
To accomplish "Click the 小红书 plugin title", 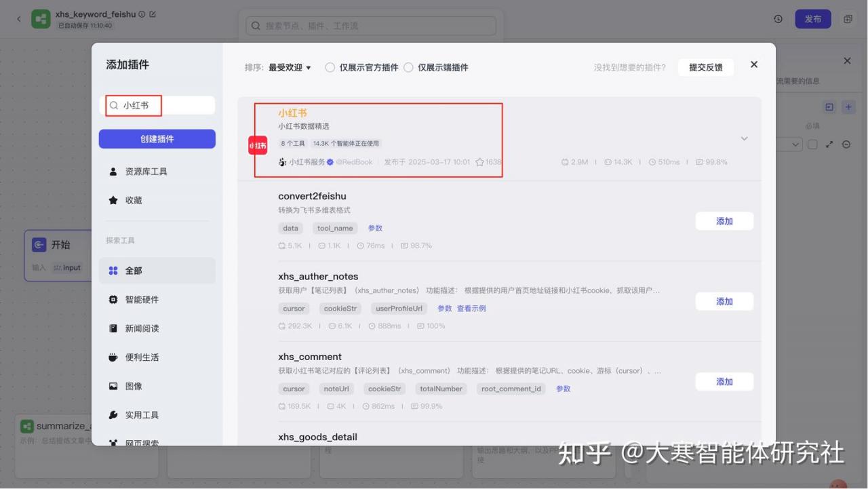I will click(x=292, y=113).
